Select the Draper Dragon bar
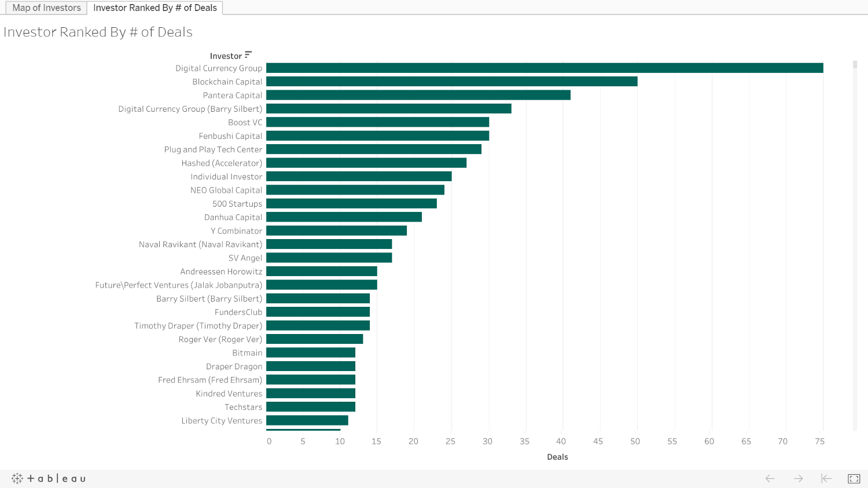Screen dimensions: 868x488 click(311, 366)
